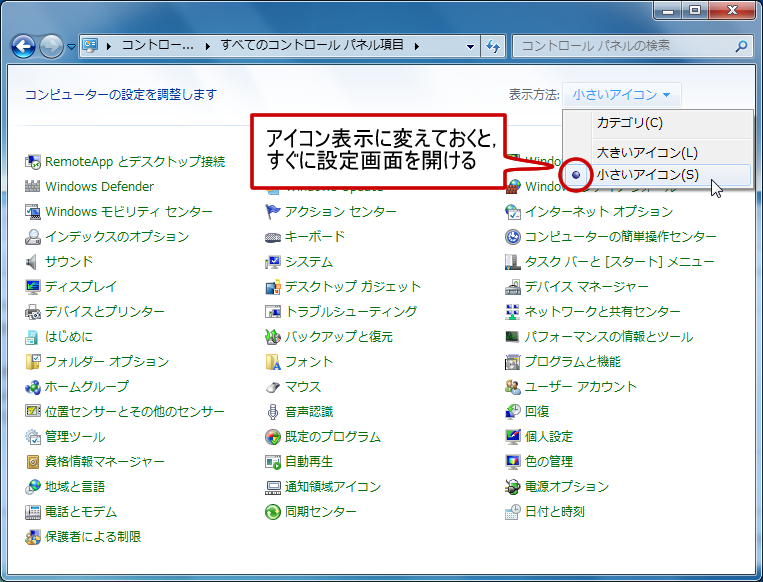Viewport: 763px width, 582px height.
Task: Expand the address bar history dropdown arrow
Action: 470,47
